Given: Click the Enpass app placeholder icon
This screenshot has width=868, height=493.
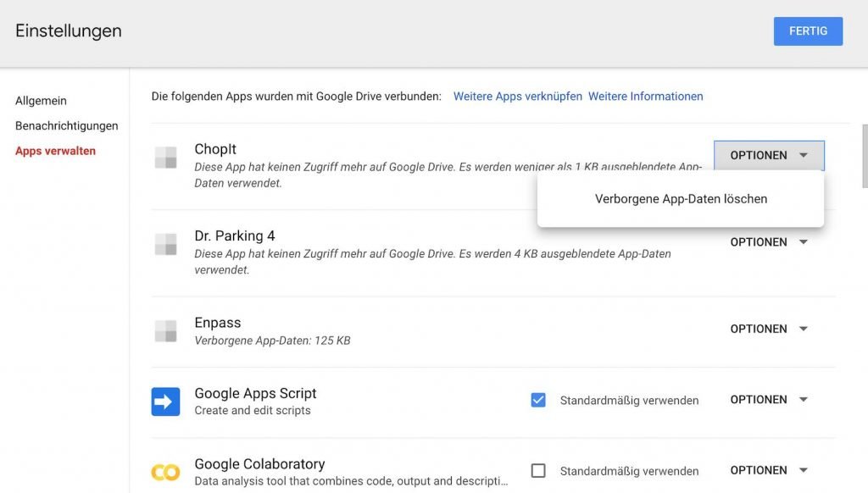Looking at the screenshot, I should (165, 331).
